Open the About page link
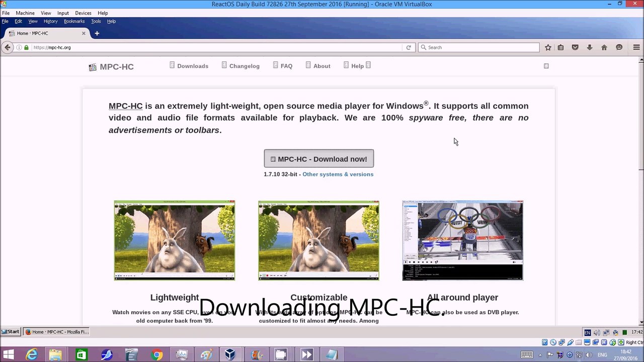 [322, 66]
